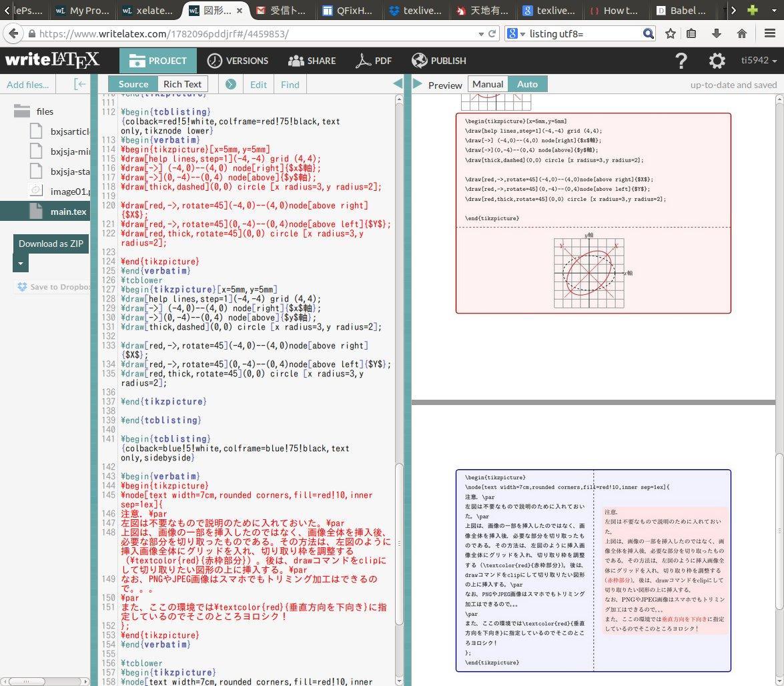
Task: Switch to the My Pro... browser tab
Action: 83,10
